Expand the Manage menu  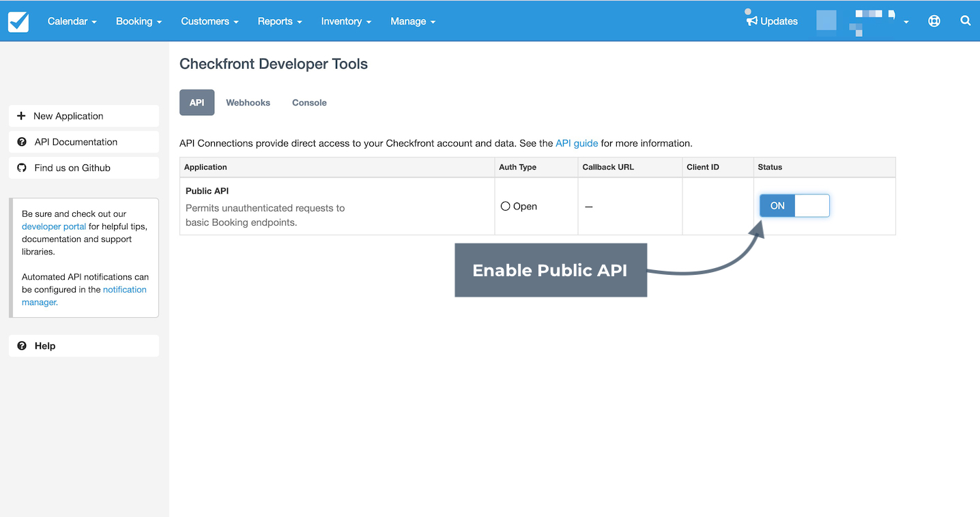pyautogui.click(x=413, y=21)
